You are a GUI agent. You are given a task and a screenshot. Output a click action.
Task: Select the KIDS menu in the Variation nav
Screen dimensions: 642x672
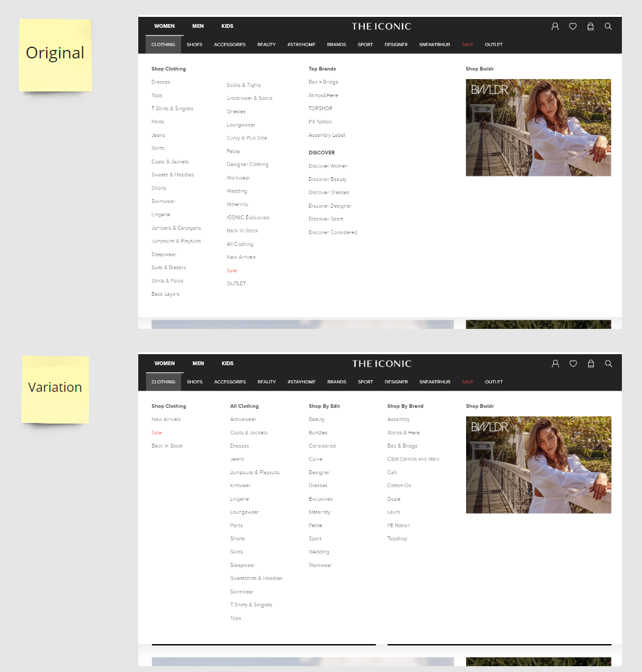(x=227, y=363)
